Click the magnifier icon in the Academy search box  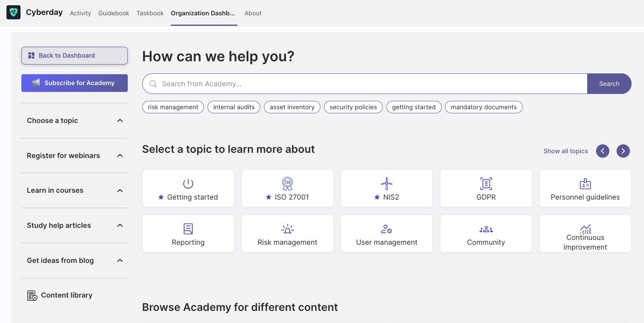point(153,84)
